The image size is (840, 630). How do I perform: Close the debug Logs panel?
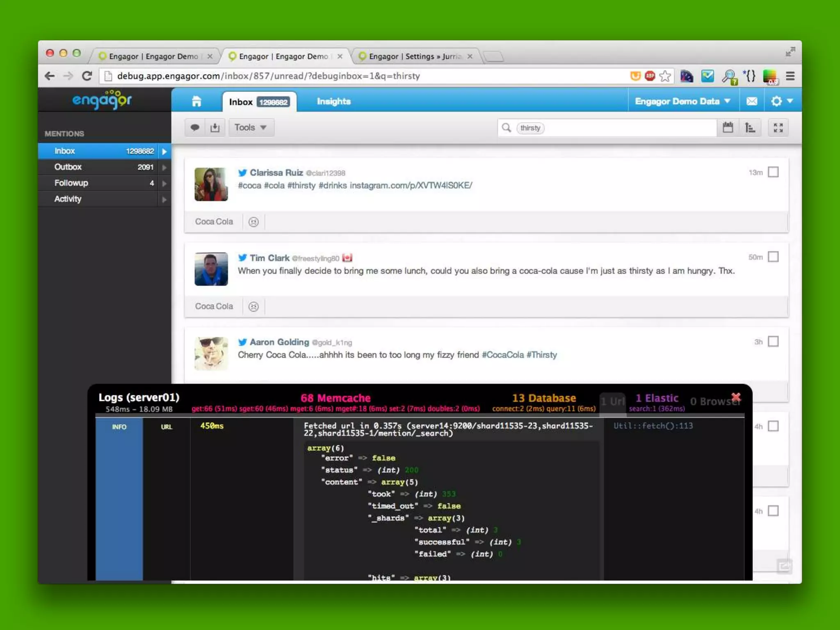tap(736, 397)
